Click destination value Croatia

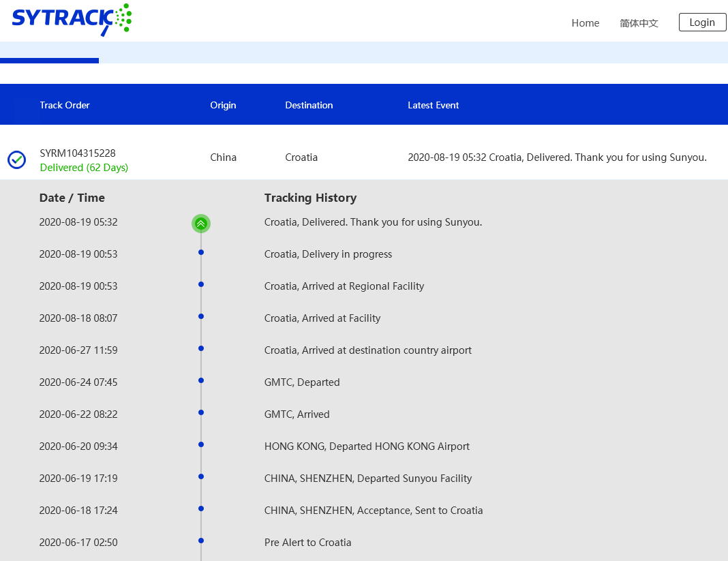click(301, 157)
